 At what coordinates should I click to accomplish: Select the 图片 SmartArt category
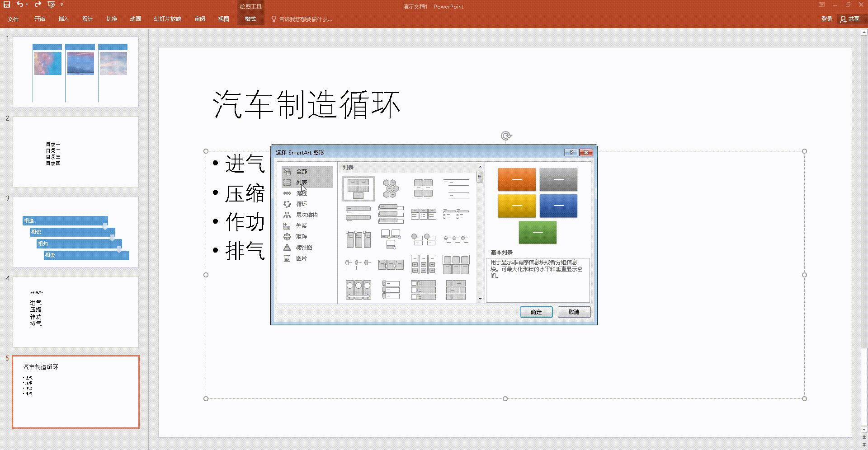click(x=301, y=258)
